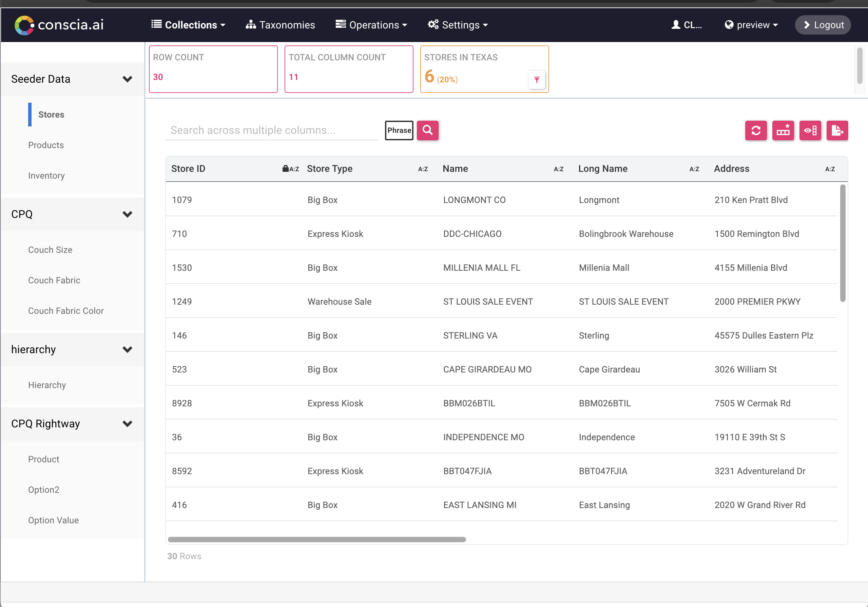Collapse the CPQ section
Screen dimensions: 868x607
[x=72, y=214]
